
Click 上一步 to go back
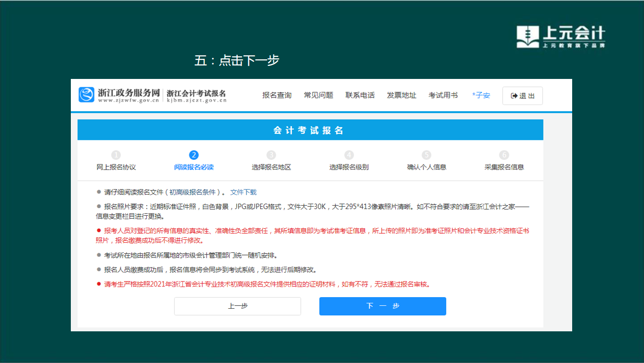tap(238, 306)
